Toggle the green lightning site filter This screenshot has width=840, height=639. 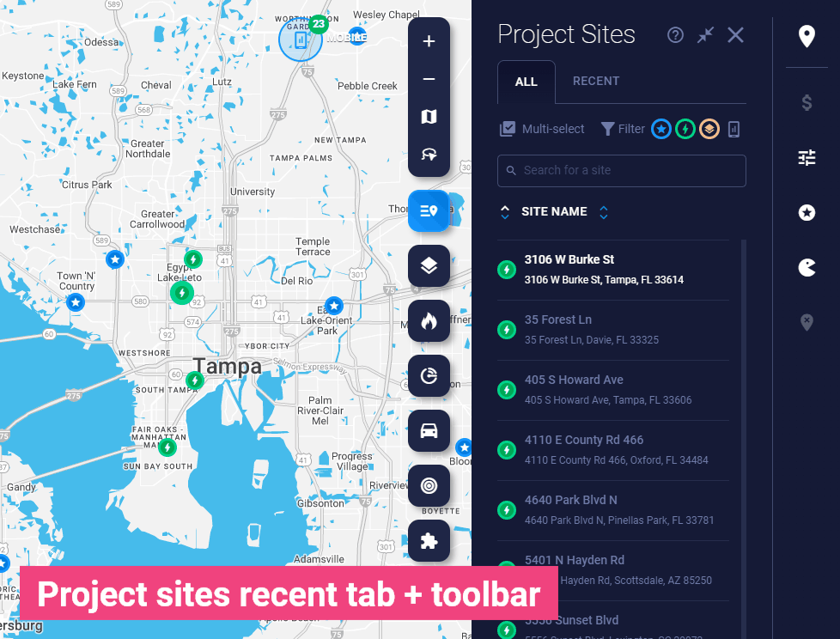[685, 129]
